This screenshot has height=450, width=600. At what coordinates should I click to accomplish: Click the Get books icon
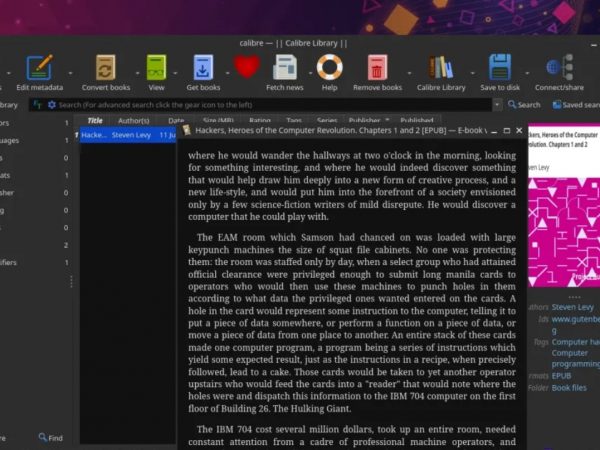[x=203, y=67]
